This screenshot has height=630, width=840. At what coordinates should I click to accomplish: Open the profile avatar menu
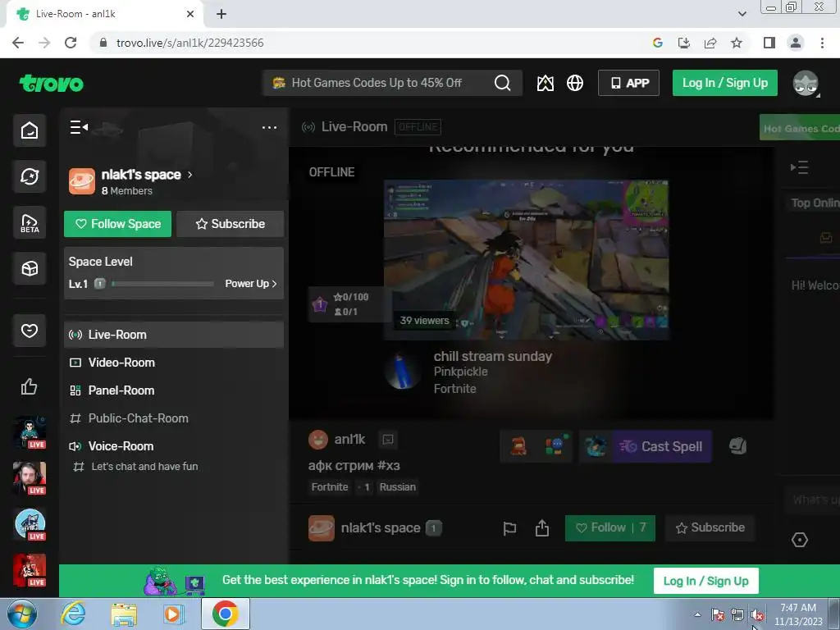[x=806, y=83]
